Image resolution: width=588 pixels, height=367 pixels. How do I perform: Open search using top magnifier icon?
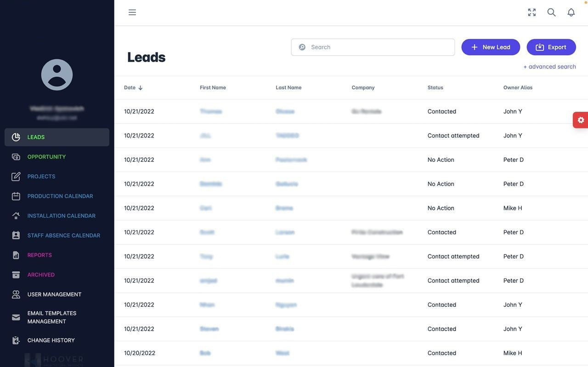(x=551, y=12)
